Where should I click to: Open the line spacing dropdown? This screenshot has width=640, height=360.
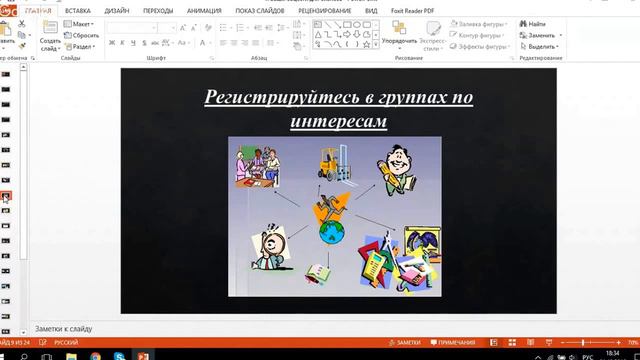coord(282,28)
